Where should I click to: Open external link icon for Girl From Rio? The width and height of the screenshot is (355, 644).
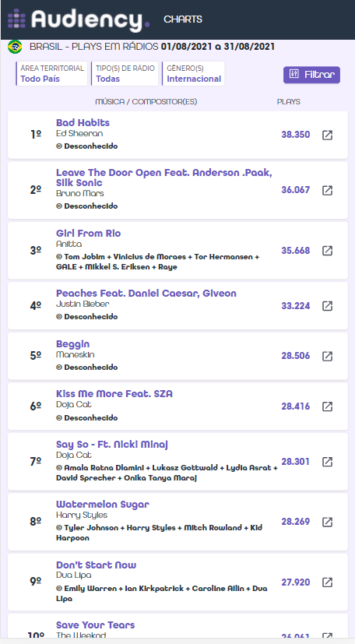pyautogui.click(x=327, y=251)
